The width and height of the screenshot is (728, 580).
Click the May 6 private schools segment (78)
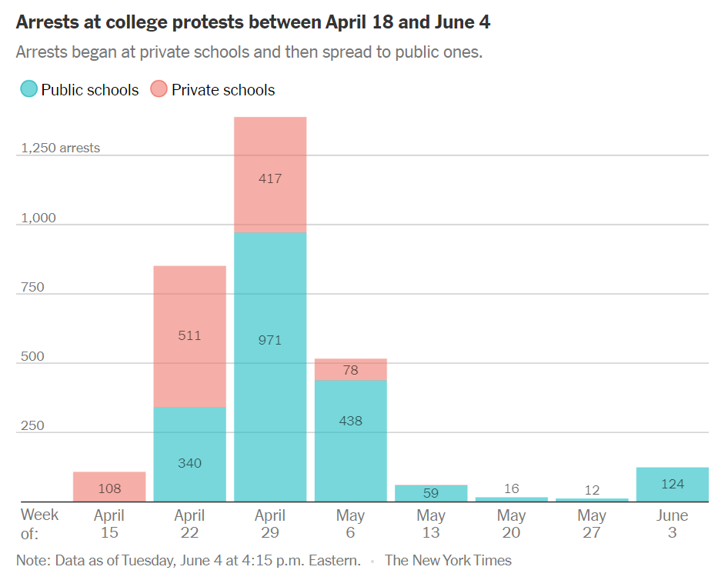(350, 369)
